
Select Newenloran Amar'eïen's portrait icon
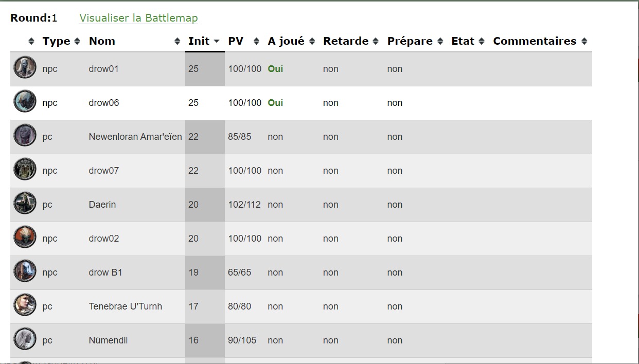coord(25,136)
